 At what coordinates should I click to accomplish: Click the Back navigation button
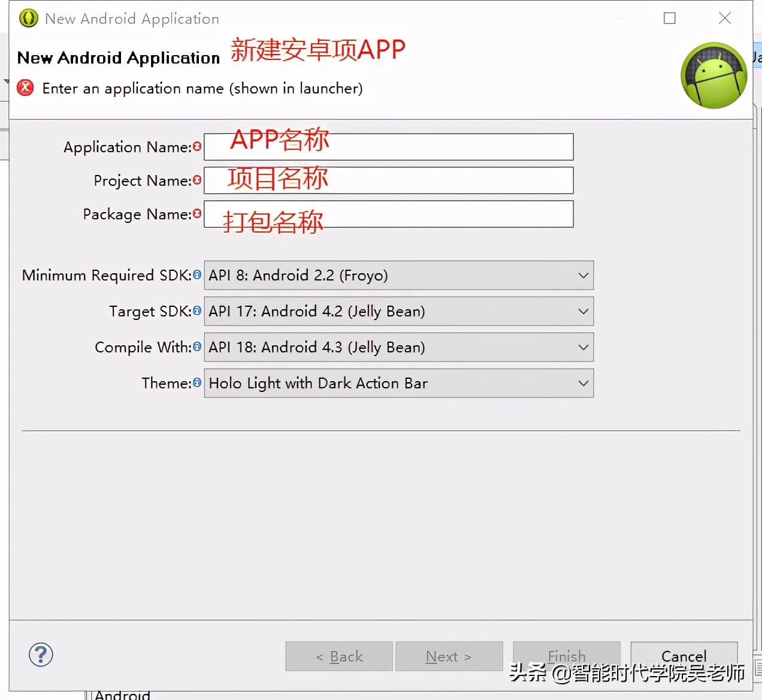click(339, 656)
